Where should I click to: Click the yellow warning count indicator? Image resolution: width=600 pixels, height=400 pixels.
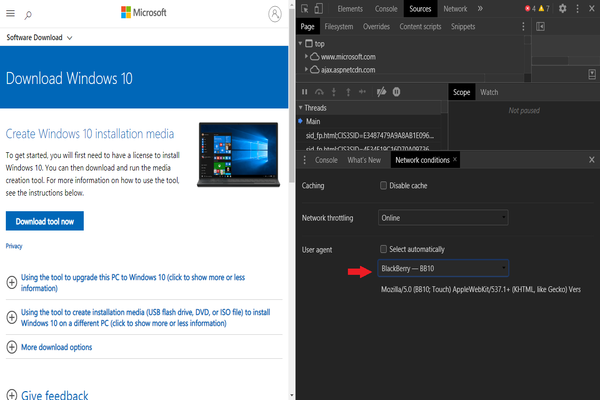click(x=544, y=8)
